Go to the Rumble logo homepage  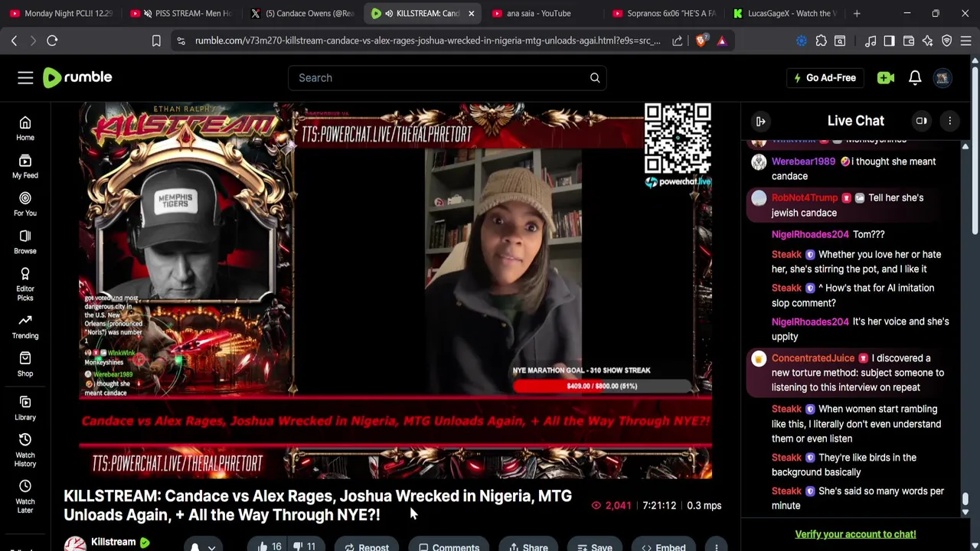[77, 77]
